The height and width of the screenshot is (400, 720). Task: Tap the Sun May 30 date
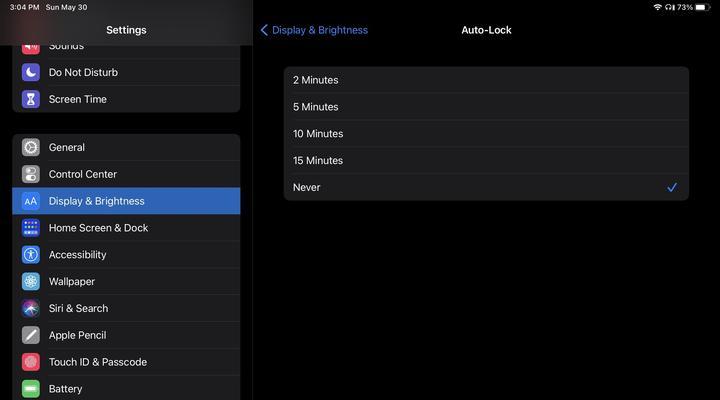click(x=67, y=7)
